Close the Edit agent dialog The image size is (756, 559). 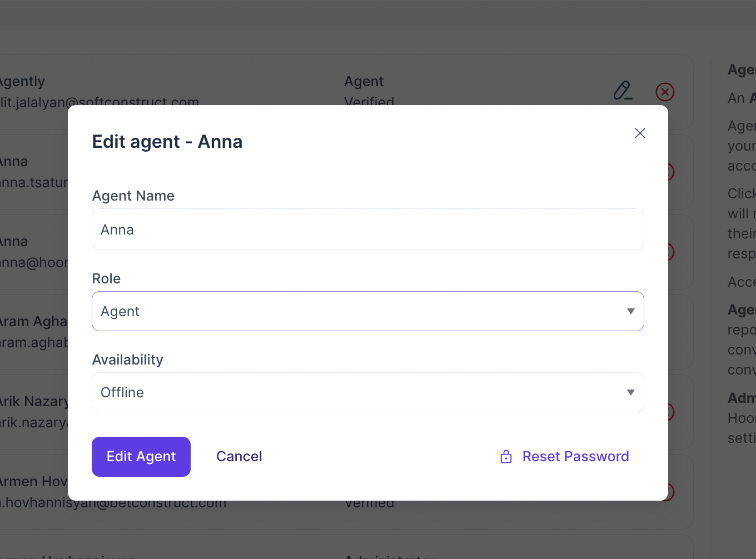click(640, 133)
